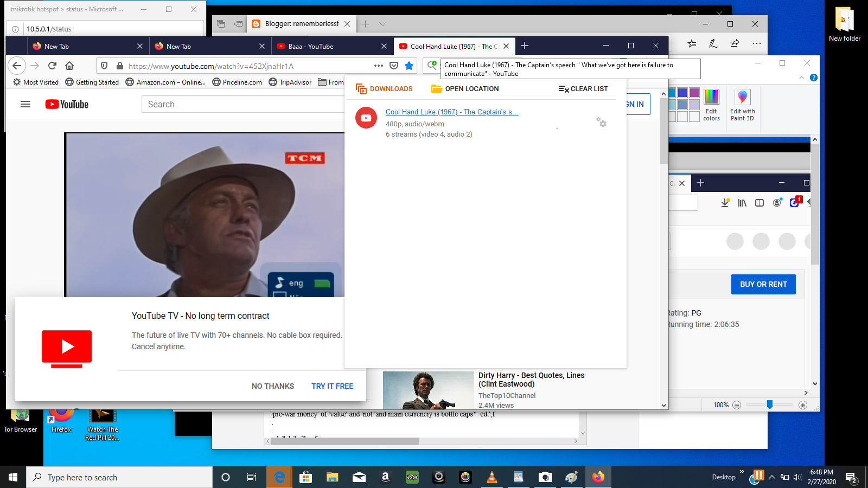Expand Desktop toolbar double chevron on taskbar
The width and height of the screenshot is (868, 488).
(x=742, y=472)
